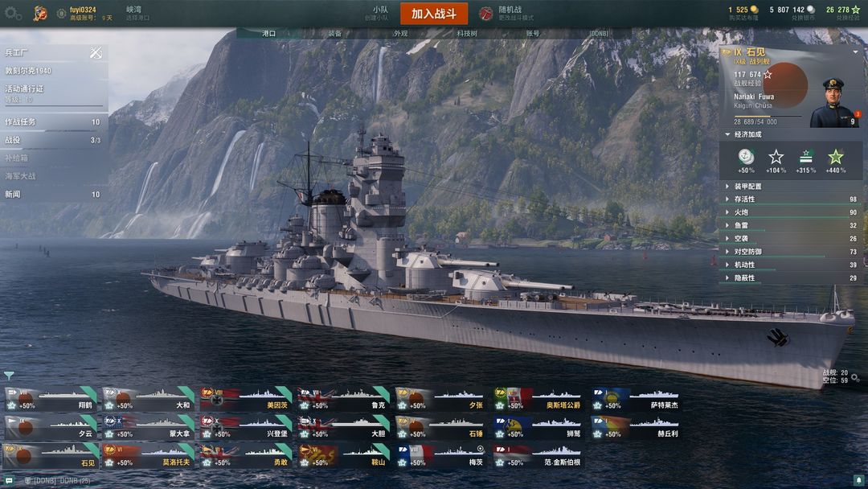Open the notification bell icon
The image size is (868, 489).
click(x=858, y=480)
